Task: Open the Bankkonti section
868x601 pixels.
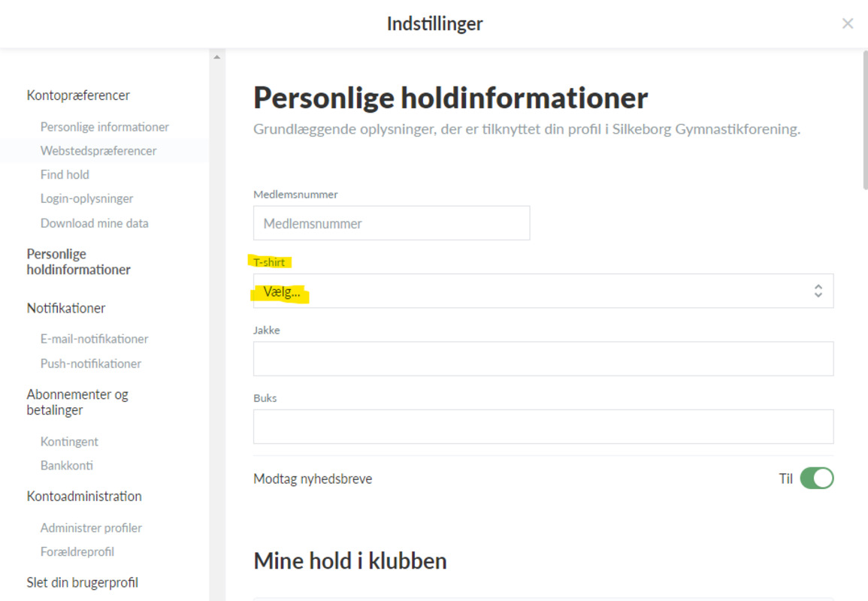Action: point(66,466)
